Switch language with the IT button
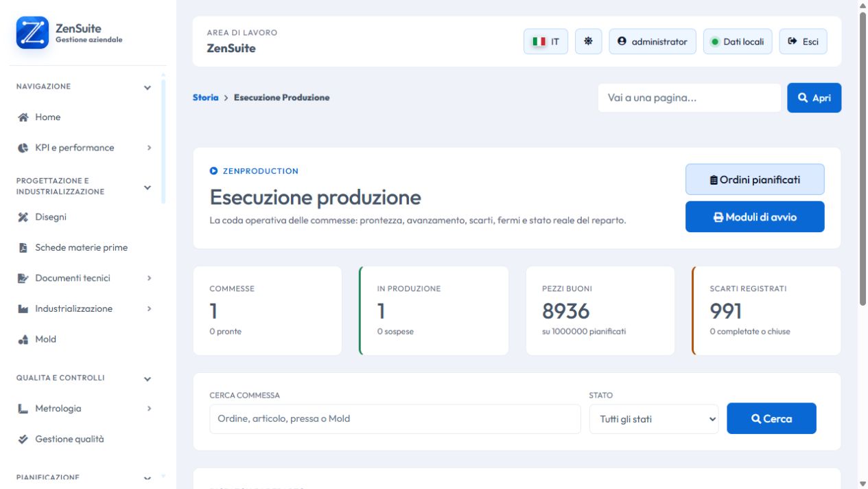 click(x=546, y=41)
